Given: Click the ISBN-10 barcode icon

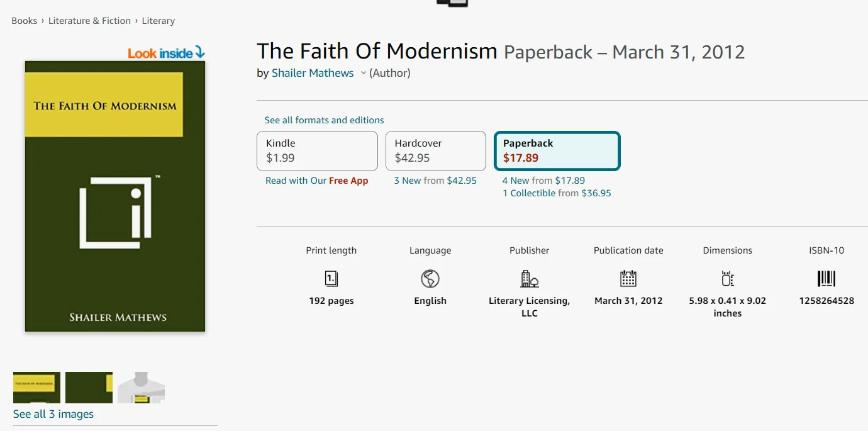Looking at the screenshot, I should [826, 279].
